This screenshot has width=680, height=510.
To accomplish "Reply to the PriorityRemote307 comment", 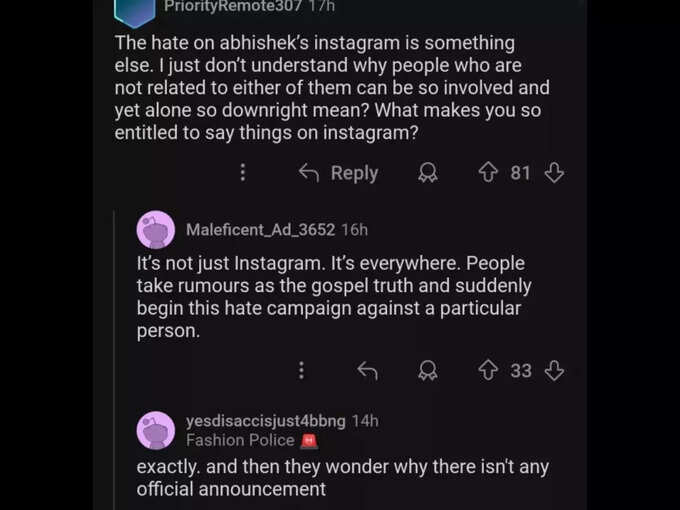I will pos(339,173).
